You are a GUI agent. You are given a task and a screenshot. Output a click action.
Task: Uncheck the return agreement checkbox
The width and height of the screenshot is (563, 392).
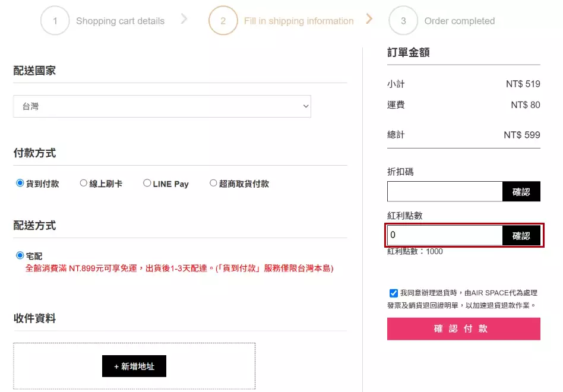(x=394, y=293)
